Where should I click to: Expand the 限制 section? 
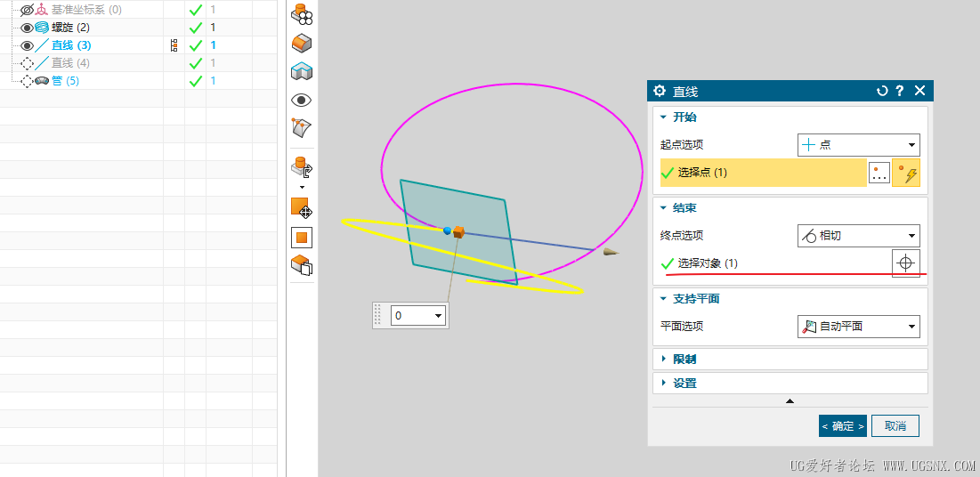664,360
